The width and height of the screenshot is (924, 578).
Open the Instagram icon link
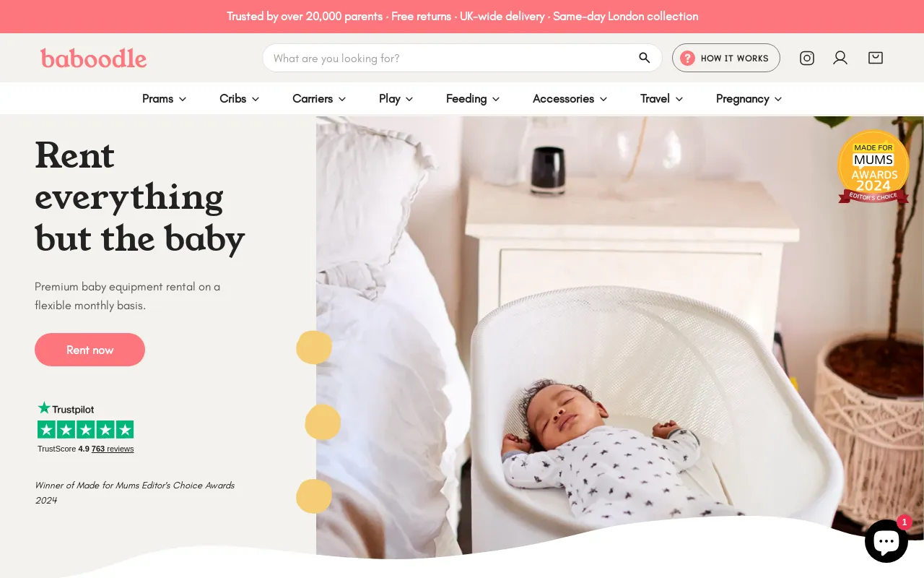pyautogui.click(x=807, y=58)
